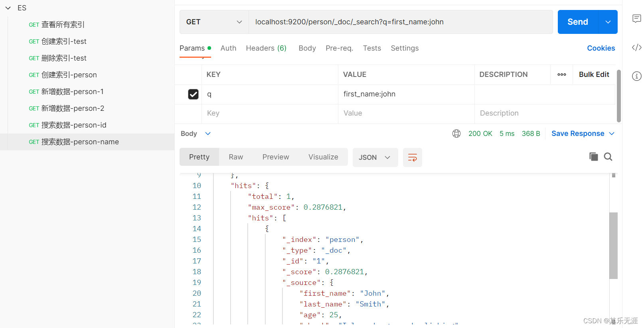
Task: Search the response with magnifier icon
Action: point(608,157)
